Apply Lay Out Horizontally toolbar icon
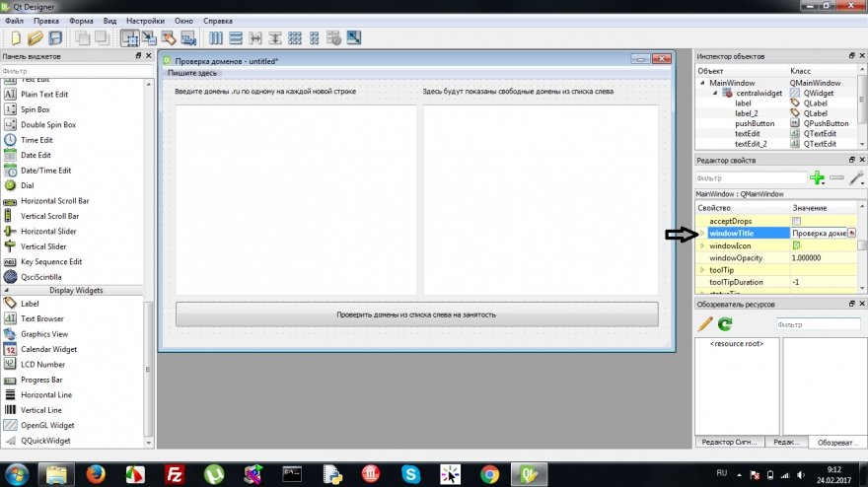 click(x=216, y=38)
